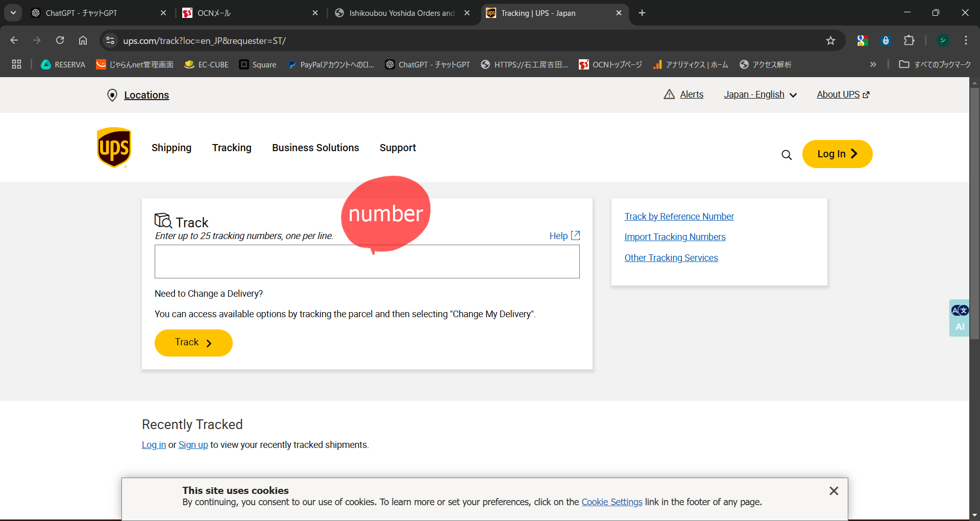Open the Square bookmark
This screenshot has width=980, height=521.
(258, 64)
